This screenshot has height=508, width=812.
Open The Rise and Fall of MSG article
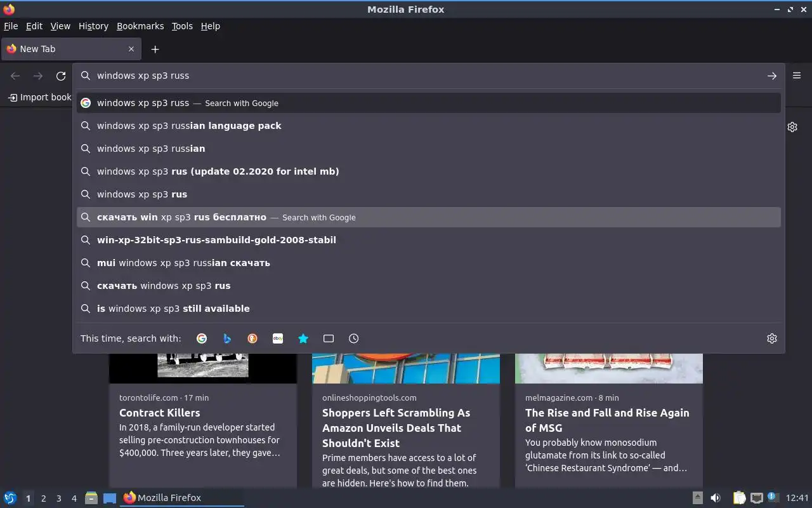(607, 420)
